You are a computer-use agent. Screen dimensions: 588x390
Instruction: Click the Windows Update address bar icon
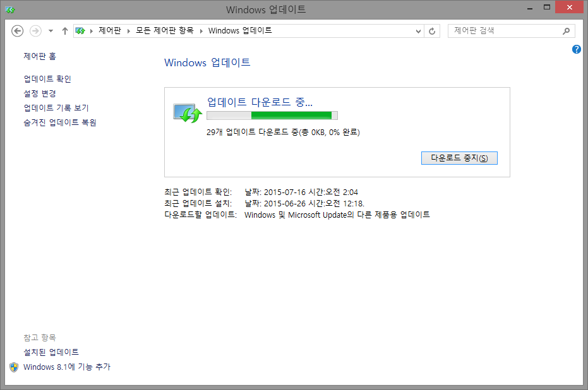(80, 31)
